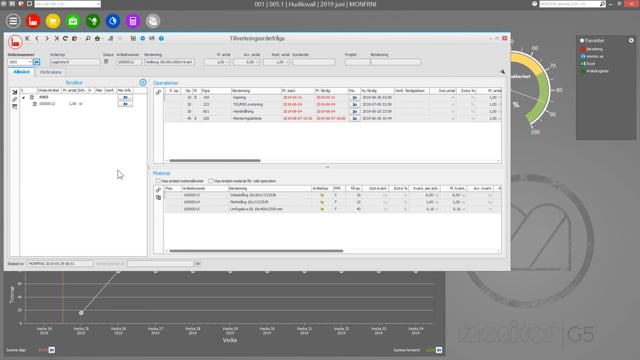Screen dimensions: 640x360
Task: Click the Artikelnummer column header in Material
Action: point(204,188)
